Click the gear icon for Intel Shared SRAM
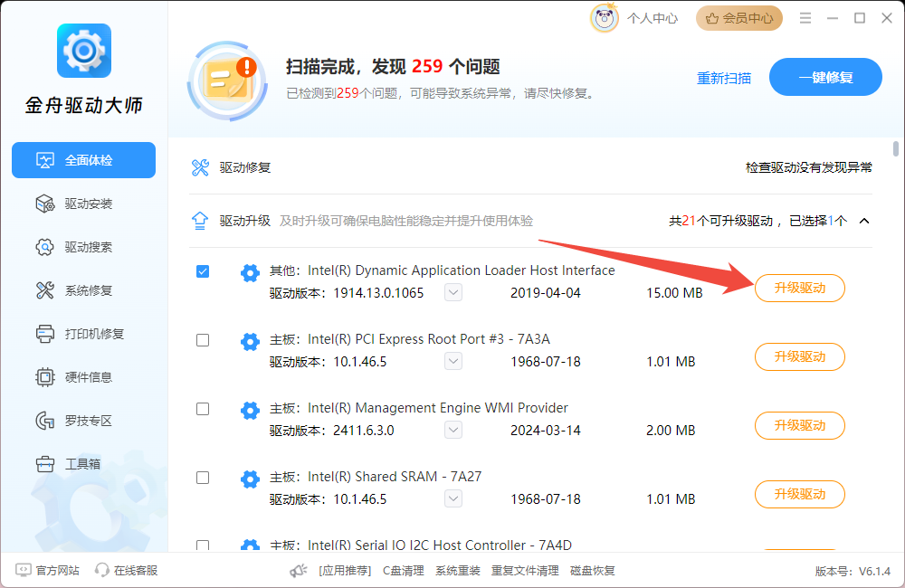The height and width of the screenshot is (588, 905). (250, 479)
